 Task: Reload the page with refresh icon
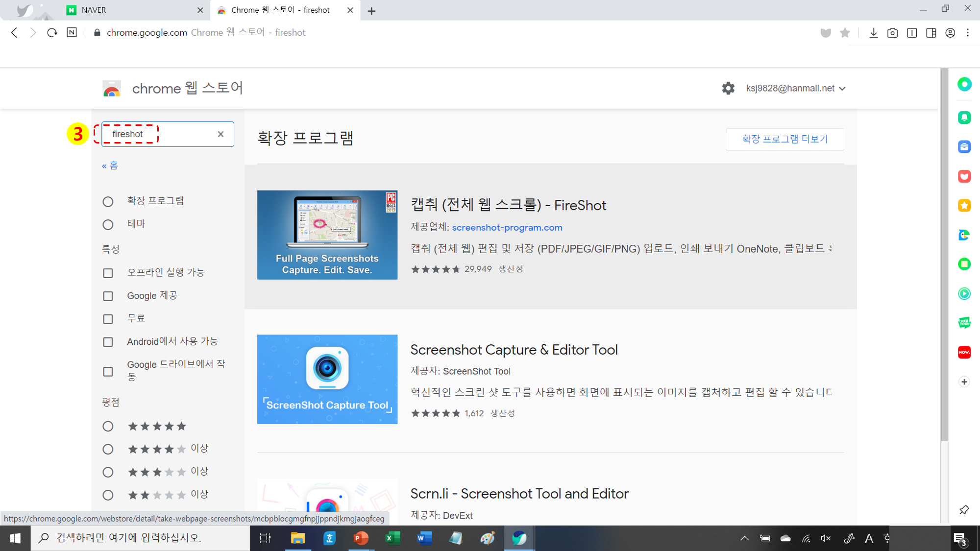click(52, 33)
